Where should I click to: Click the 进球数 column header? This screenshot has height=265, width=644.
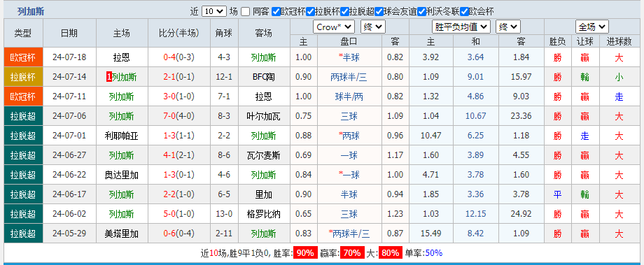619,41
